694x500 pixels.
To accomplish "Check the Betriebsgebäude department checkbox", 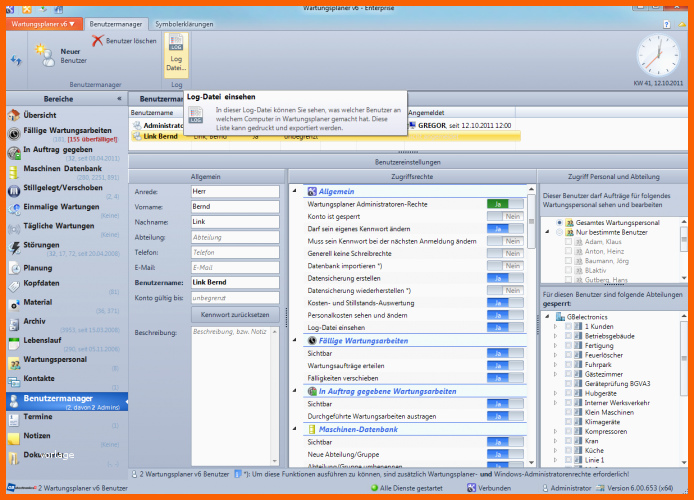I will coord(568,336).
